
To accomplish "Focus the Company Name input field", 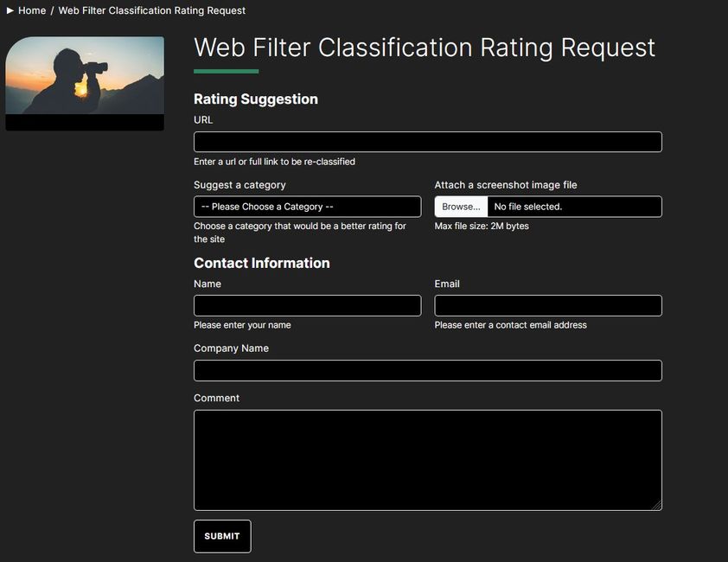I will [428, 371].
